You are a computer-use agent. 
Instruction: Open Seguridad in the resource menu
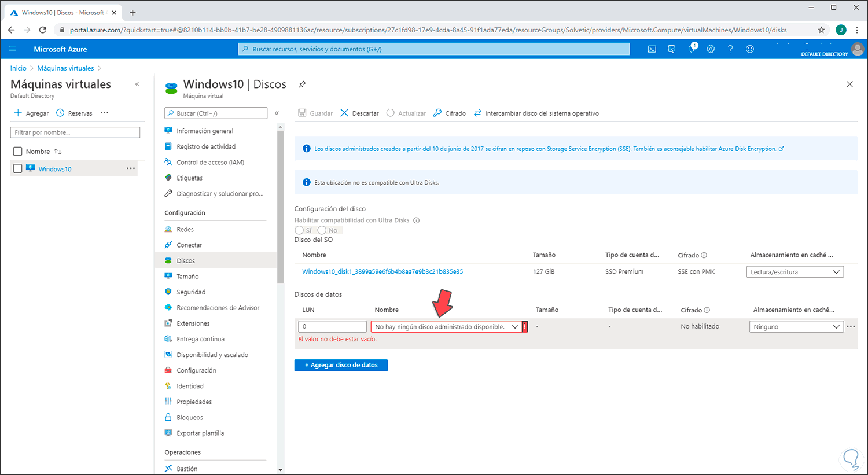point(191,292)
